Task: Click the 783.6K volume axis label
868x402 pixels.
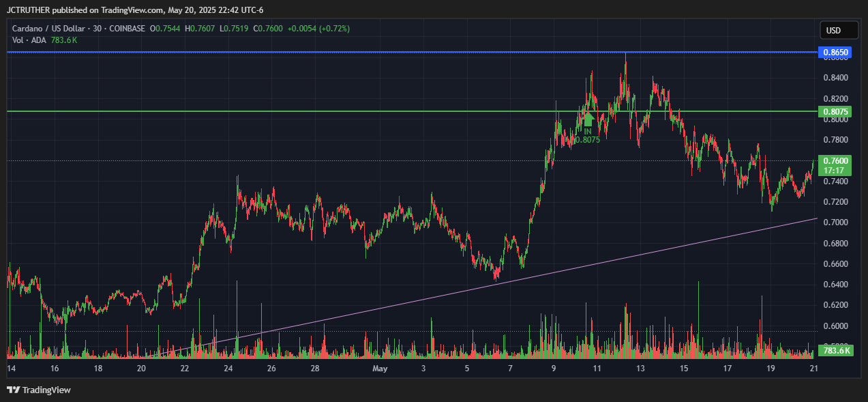Action: point(835,351)
